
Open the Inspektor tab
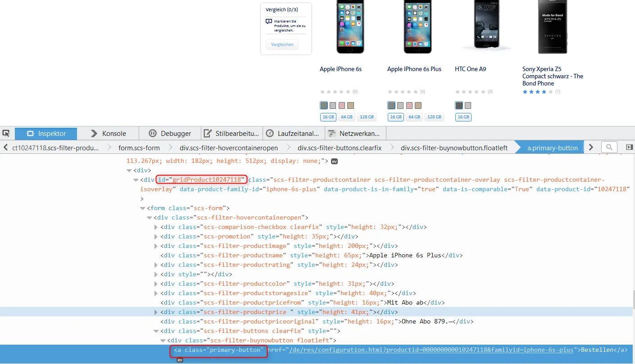point(46,134)
